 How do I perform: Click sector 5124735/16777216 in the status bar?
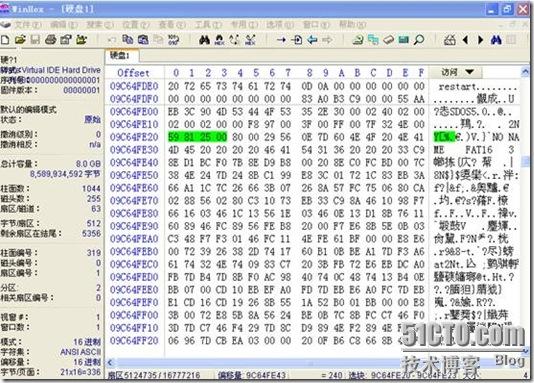point(154,375)
